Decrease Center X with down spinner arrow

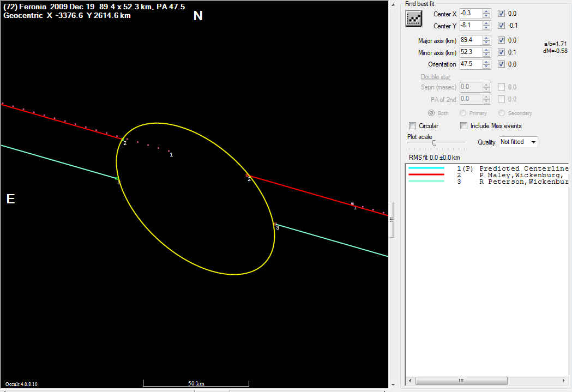click(486, 16)
